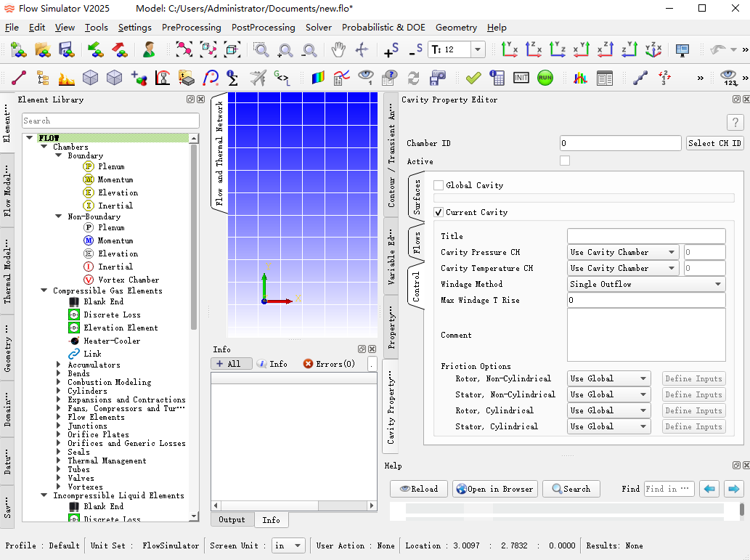The height and width of the screenshot is (560, 750).
Task: Click the airplane mission icon
Action: pyautogui.click(x=258, y=78)
